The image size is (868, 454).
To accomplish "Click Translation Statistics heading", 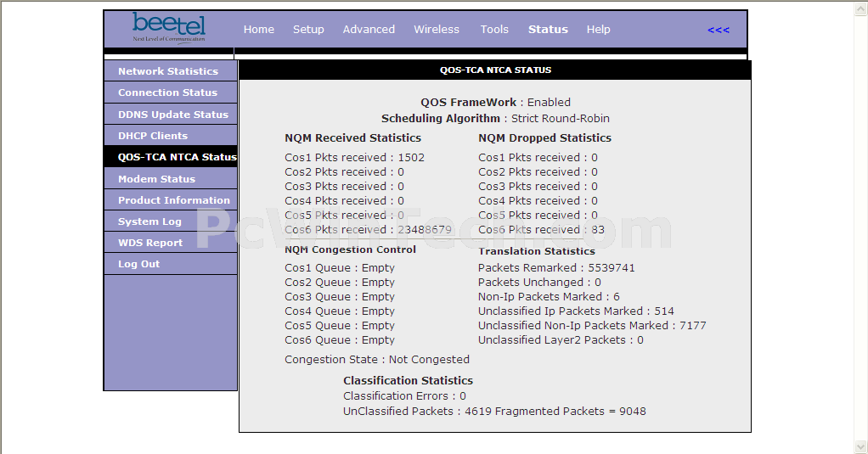I will click(x=537, y=251).
